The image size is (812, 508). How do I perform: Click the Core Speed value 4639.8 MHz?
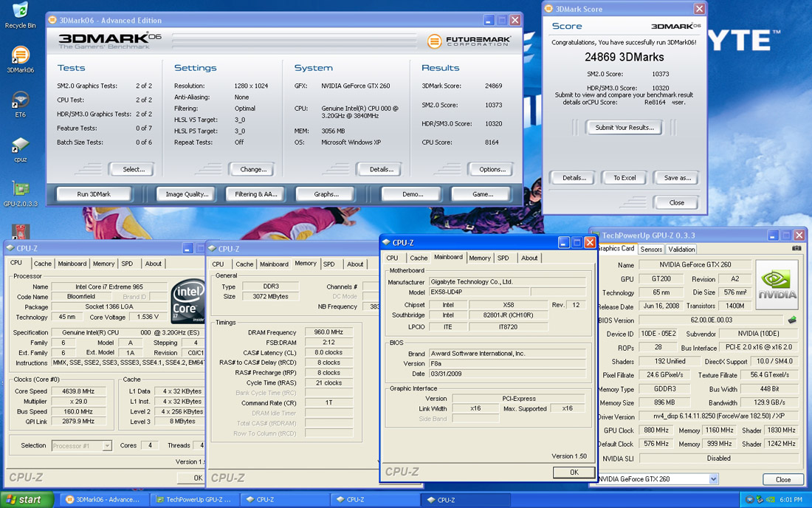(79, 391)
